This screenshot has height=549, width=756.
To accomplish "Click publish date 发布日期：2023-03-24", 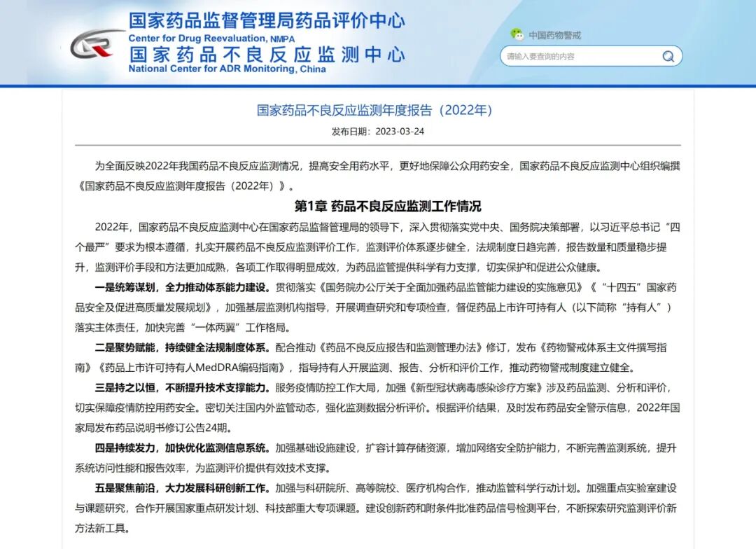I will pos(377,131).
